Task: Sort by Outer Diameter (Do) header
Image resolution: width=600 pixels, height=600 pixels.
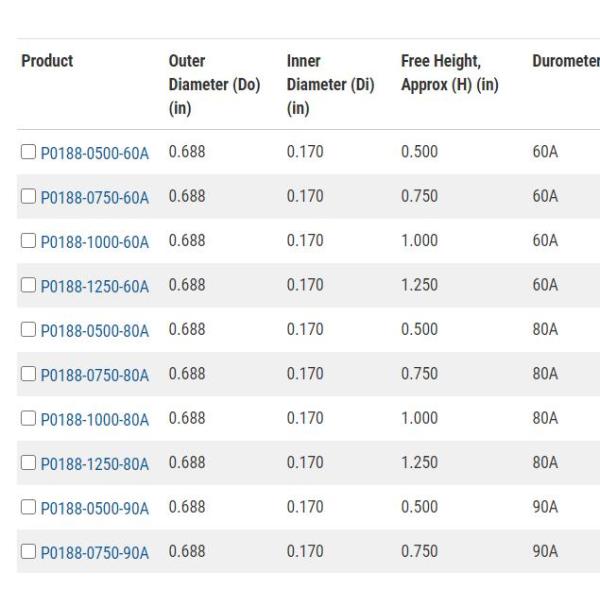Action: [214, 84]
